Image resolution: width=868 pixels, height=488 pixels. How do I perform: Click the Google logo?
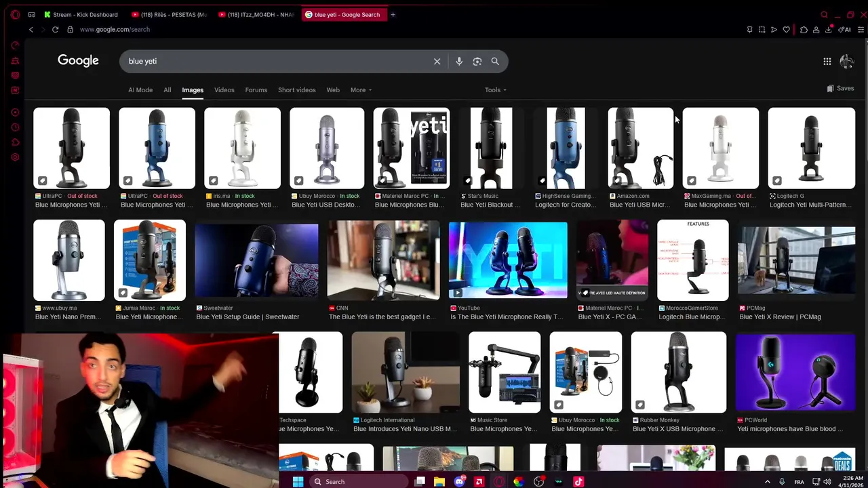point(78,61)
